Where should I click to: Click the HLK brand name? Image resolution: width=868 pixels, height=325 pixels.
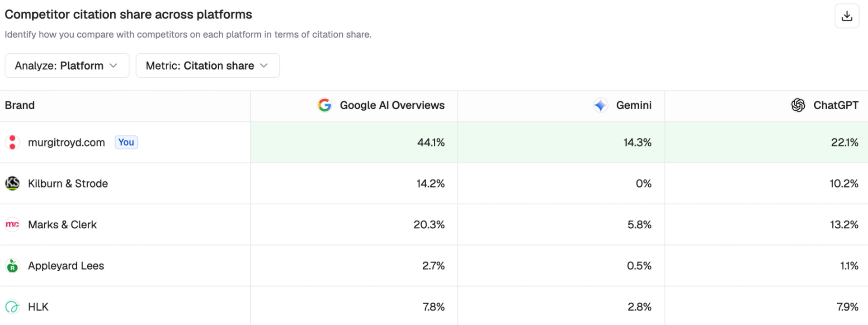[x=38, y=307]
